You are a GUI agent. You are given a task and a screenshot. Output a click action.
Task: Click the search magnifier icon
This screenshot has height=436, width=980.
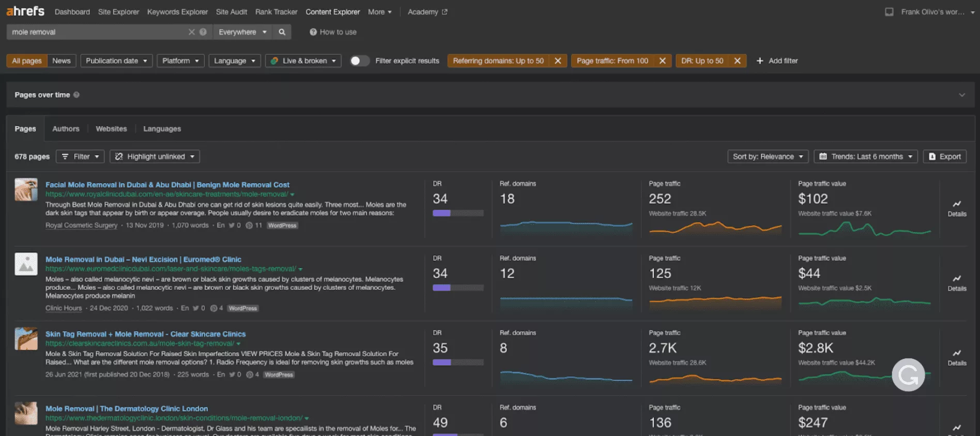tap(282, 32)
